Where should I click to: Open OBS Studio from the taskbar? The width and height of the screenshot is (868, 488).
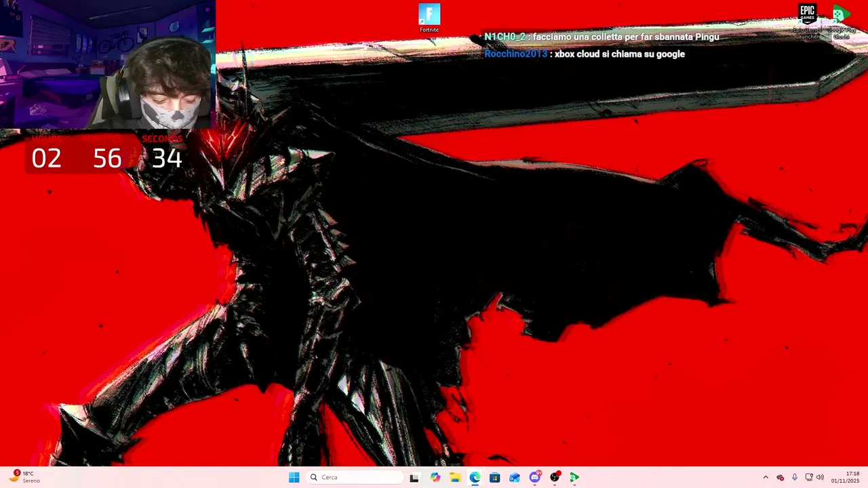click(x=555, y=477)
